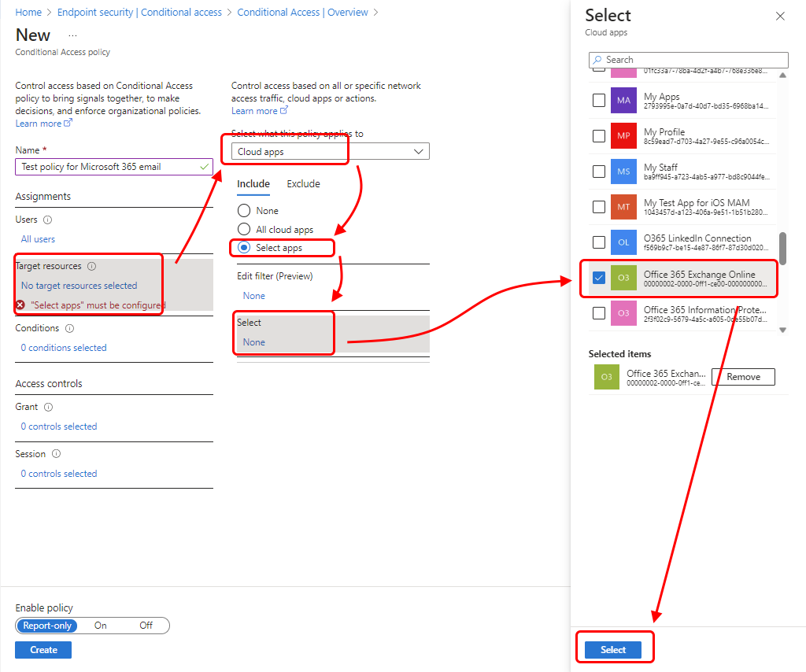Switch Enable policy to On
Screen dimensions: 806x672
pos(100,626)
